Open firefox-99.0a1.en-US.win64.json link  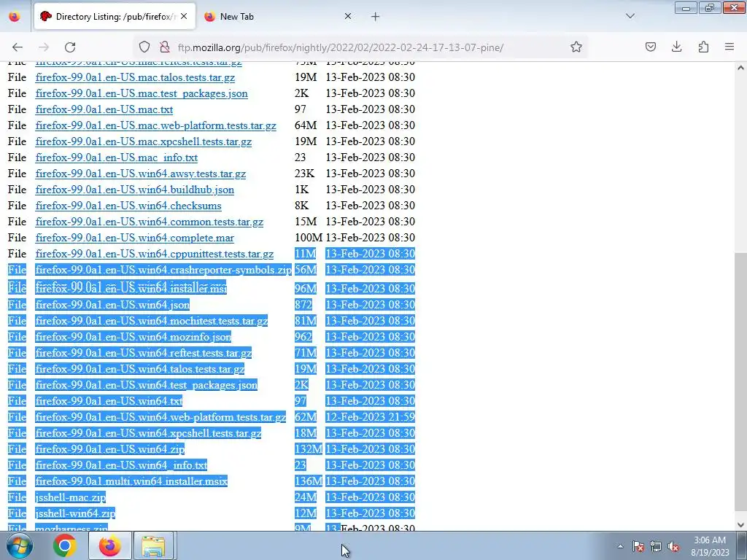pyautogui.click(x=112, y=305)
